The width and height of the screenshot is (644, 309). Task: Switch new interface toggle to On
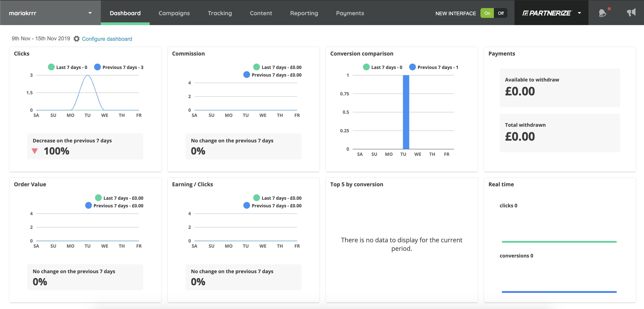[x=487, y=13]
